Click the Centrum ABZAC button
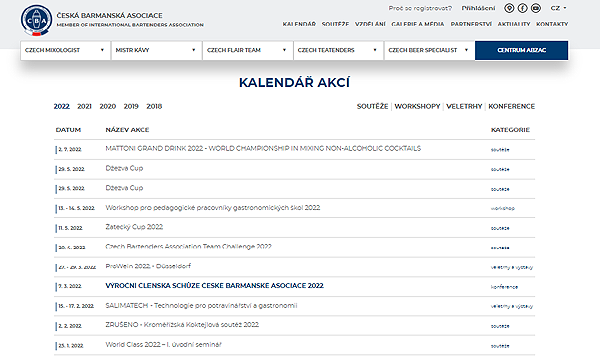Image resolution: width=600 pixels, height=360 pixels. 522,50
